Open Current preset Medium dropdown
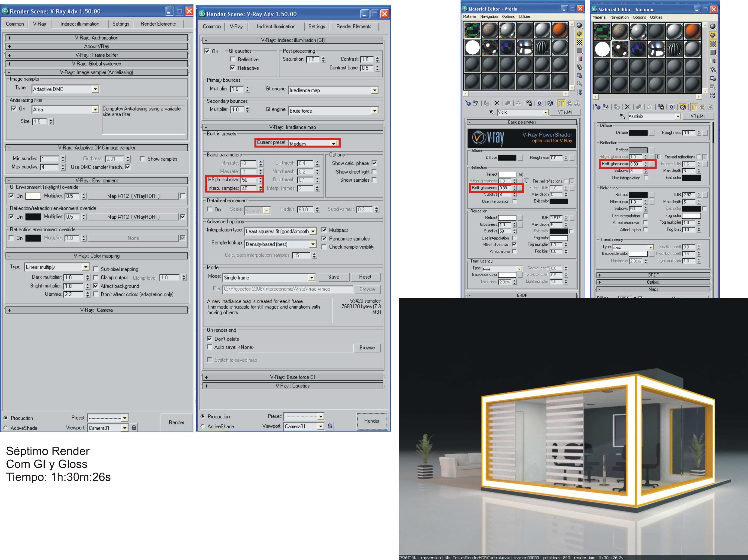The height and width of the screenshot is (560, 748). pyautogui.click(x=333, y=144)
